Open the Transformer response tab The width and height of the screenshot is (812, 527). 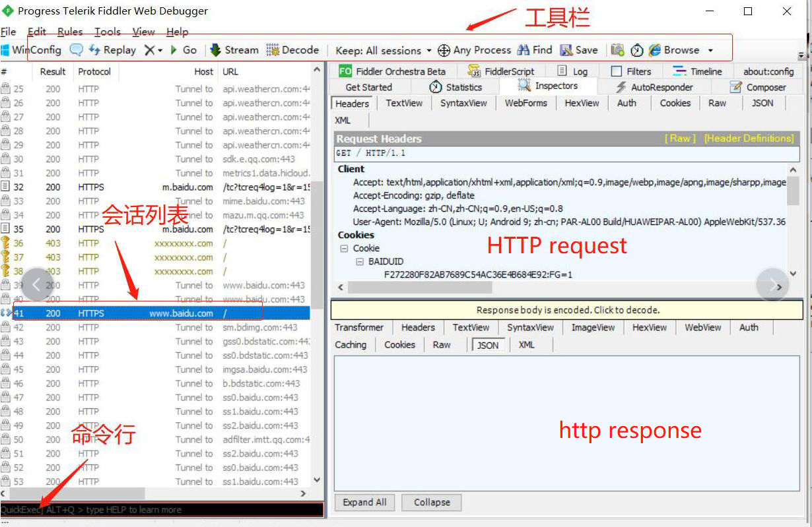coord(359,327)
